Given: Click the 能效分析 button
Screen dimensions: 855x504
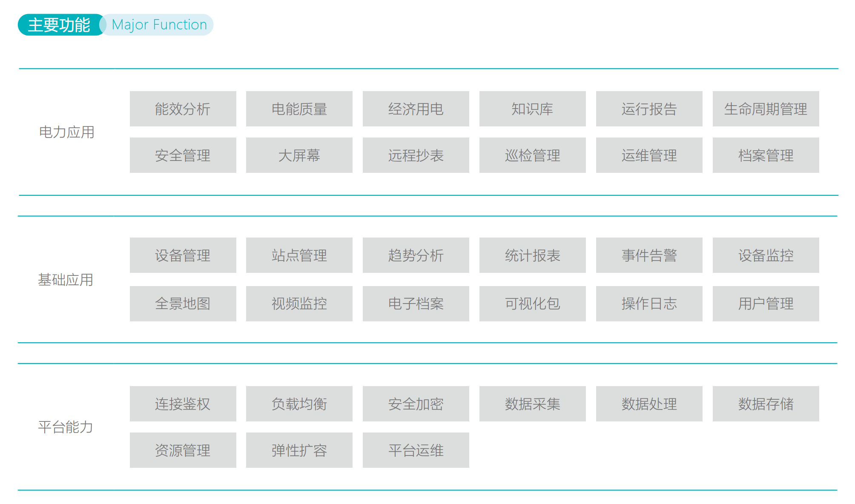Looking at the screenshot, I should pyautogui.click(x=183, y=109).
